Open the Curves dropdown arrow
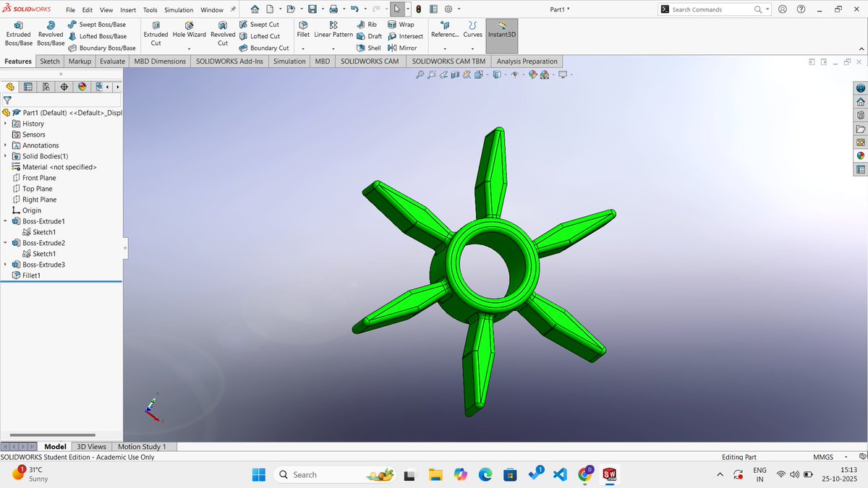Image resolution: width=868 pixels, height=488 pixels. point(472,48)
